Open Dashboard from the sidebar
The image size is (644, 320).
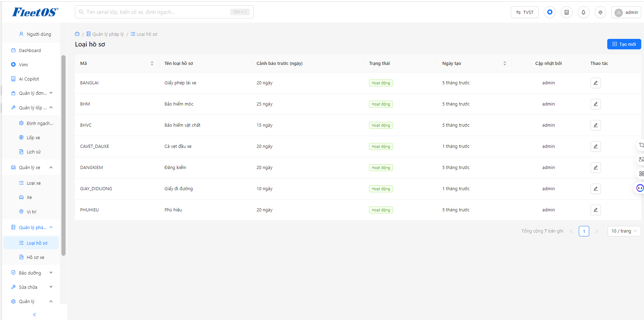(x=31, y=50)
